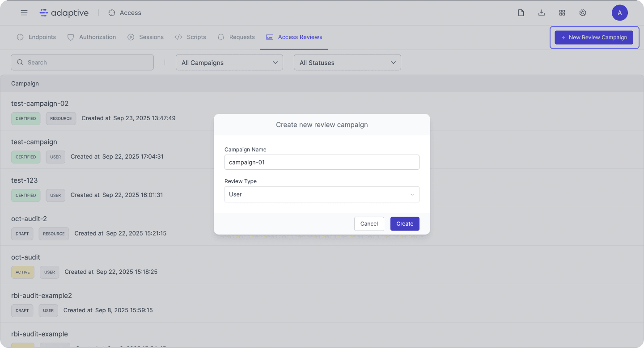The width and height of the screenshot is (644, 348).
Task: Open the hamburger navigation menu
Action: click(x=24, y=13)
